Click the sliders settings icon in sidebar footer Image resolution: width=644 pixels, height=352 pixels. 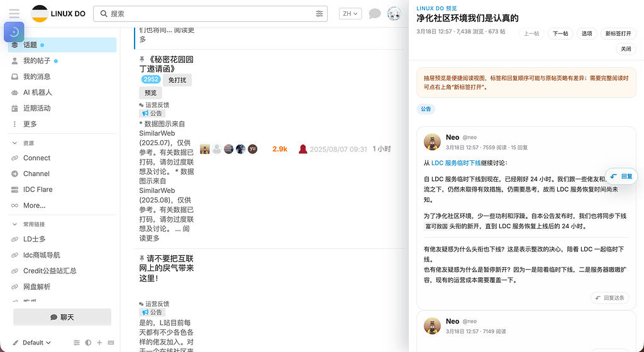76,343
